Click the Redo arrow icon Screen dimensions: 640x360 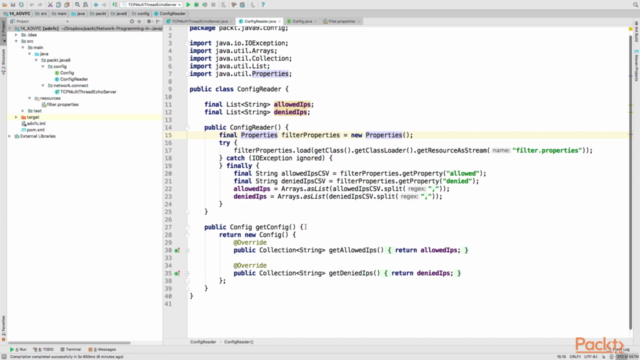click(x=40, y=4)
